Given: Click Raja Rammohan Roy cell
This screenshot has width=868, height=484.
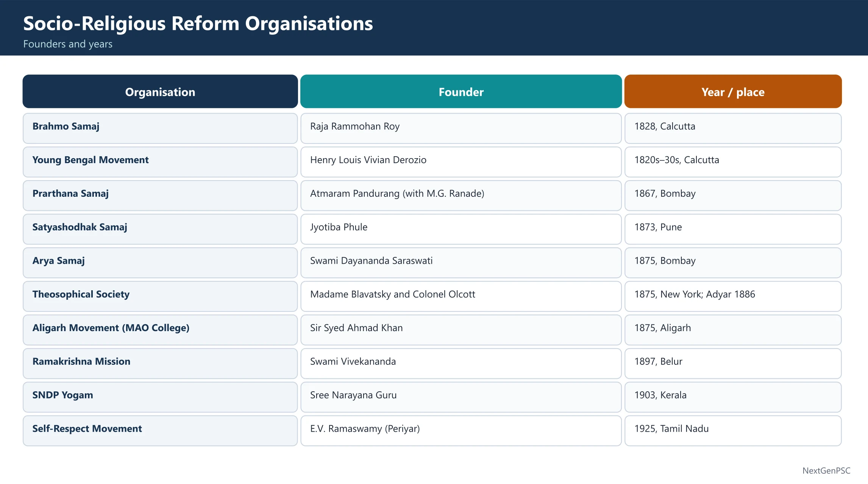Looking at the screenshot, I should pyautogui.click(x=461, y=128).
